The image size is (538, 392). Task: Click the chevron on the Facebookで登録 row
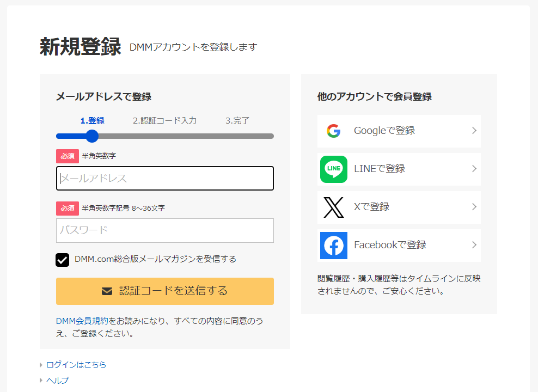coord(474,245)
